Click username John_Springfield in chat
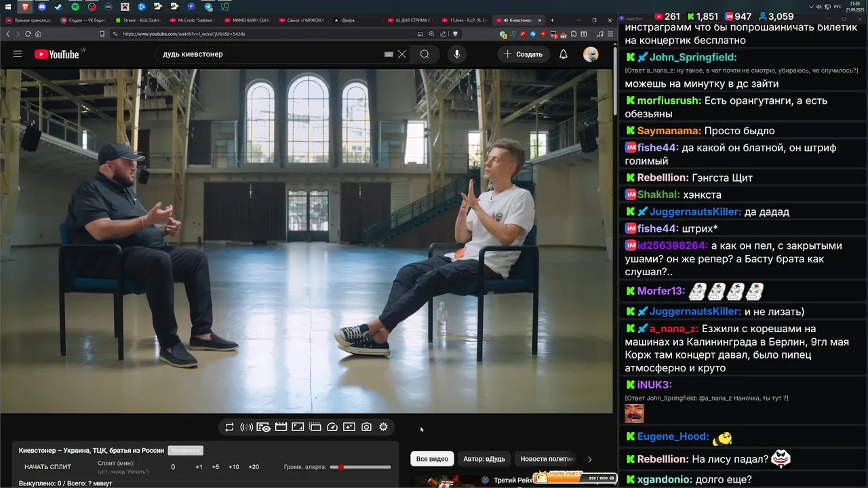Screen dimensions: 868x488 693,58
